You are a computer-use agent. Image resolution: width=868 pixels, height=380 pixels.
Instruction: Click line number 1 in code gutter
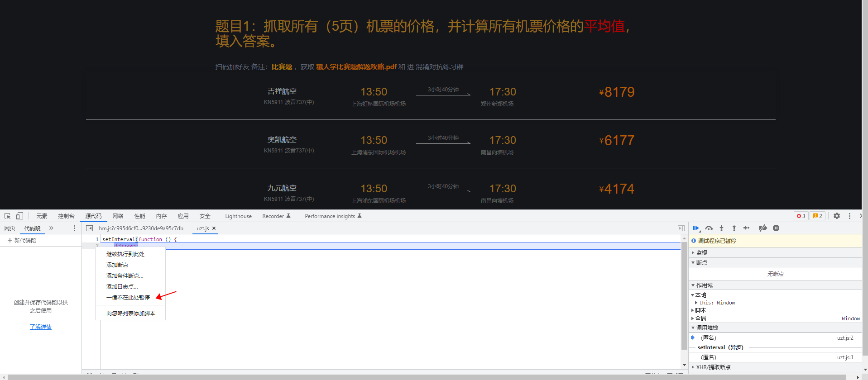click(x=97, y=239)
